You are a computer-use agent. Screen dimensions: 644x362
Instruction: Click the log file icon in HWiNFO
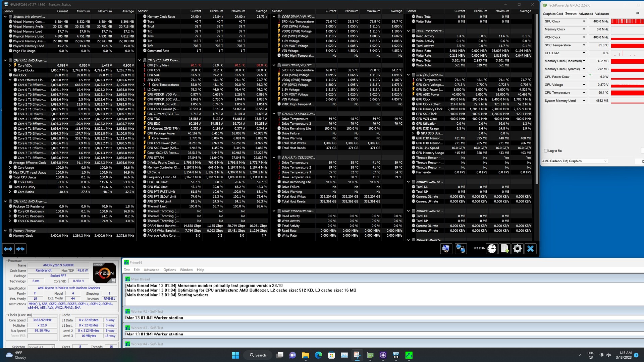coord(504,249)
